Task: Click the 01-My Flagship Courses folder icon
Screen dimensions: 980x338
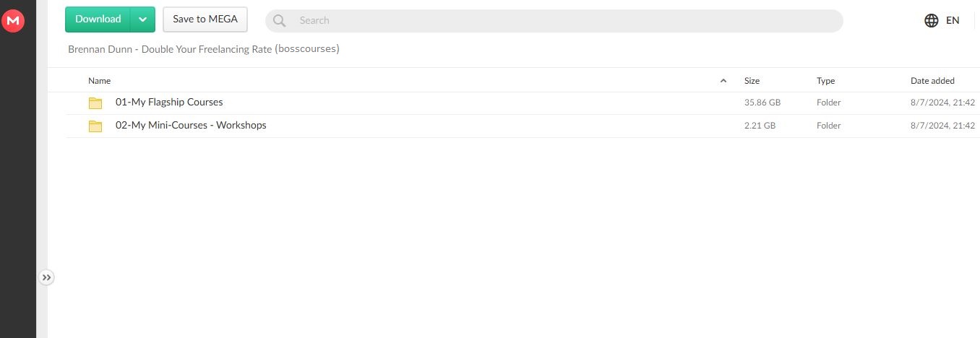Action: (x=95, y=103)
